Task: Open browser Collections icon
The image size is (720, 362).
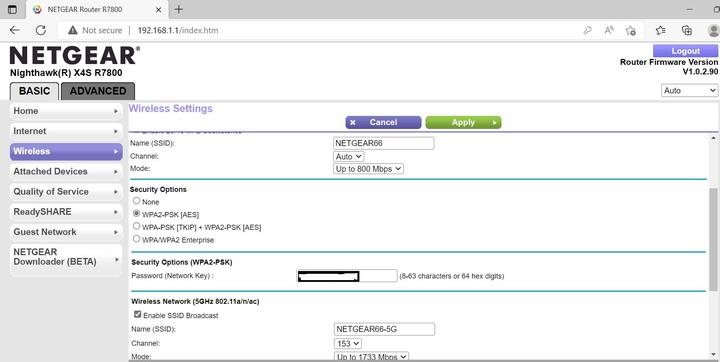Action: pyautogui.click(x=686, y=30)
